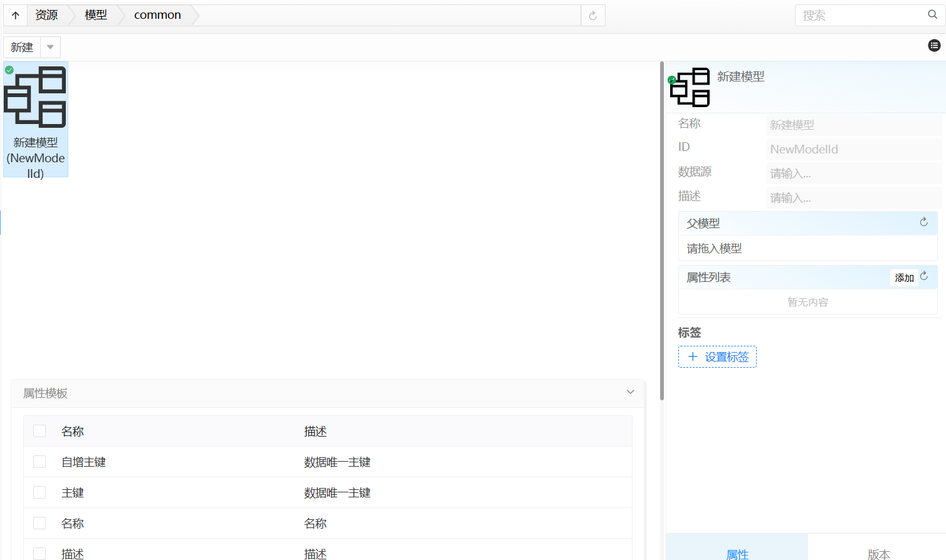This screenshot has height=560, width=946.
Task: Go up one level with the arrow icon
Action: coord(16,15)
